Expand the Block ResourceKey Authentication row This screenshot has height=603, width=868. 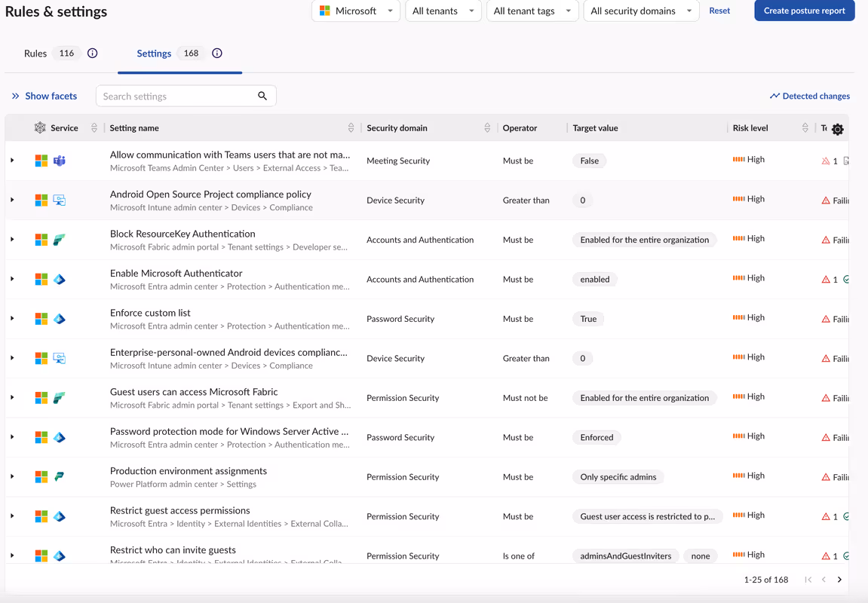(x=12, y=239)
